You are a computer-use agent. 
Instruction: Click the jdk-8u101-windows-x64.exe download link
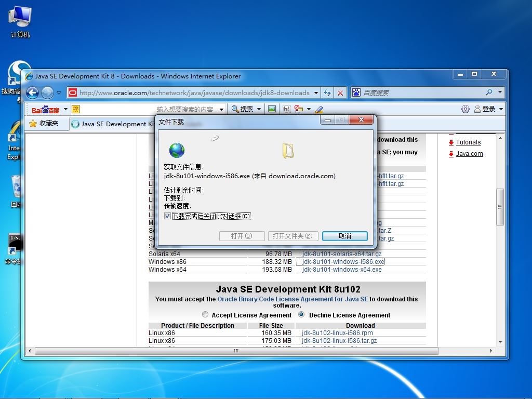(x=342, y=270)
